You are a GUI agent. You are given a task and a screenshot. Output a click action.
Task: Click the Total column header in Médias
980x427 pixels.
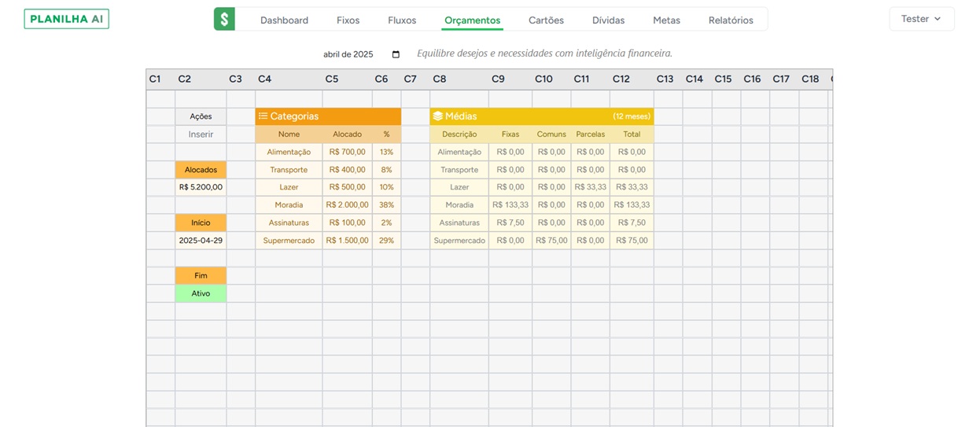[632, 134]
